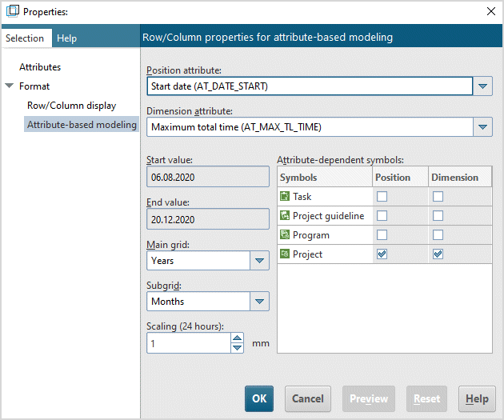The image size is (504, 420).
Task: Open the Main grid dropdown arrow
Action: (259, 261)
